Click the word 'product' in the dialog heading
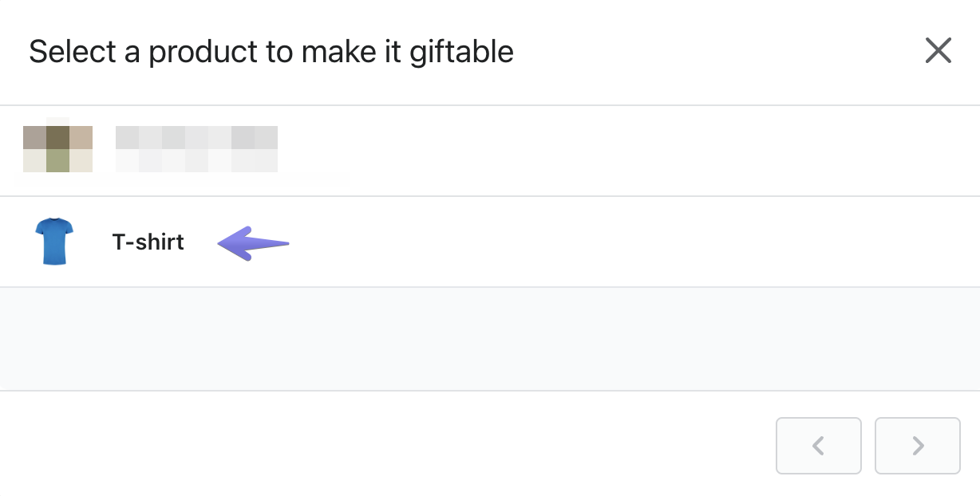 coord(203,52)
